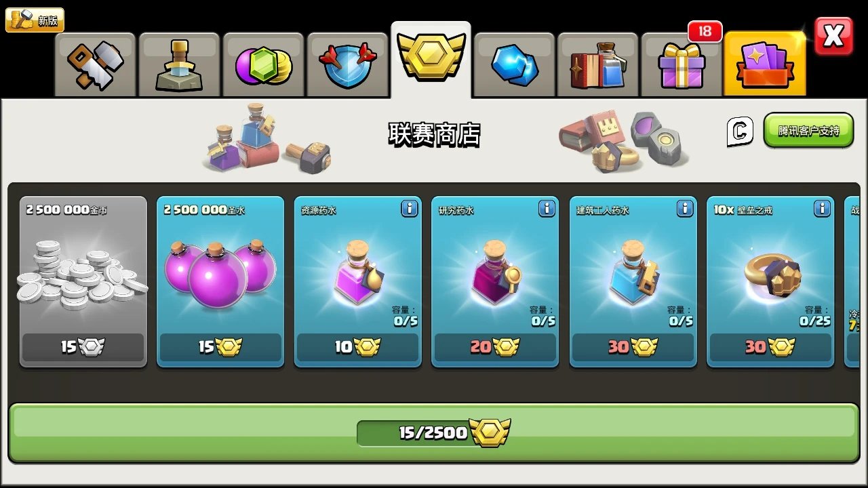Click info icon on 资源药水 card
Screen dimensions: 868x488
(410, 208)
